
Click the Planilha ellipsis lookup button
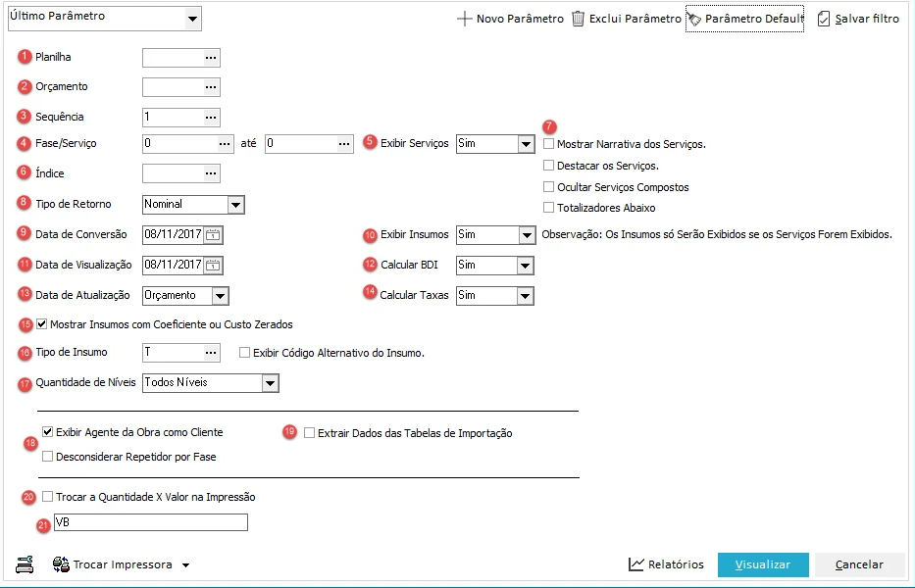point(210,58)
